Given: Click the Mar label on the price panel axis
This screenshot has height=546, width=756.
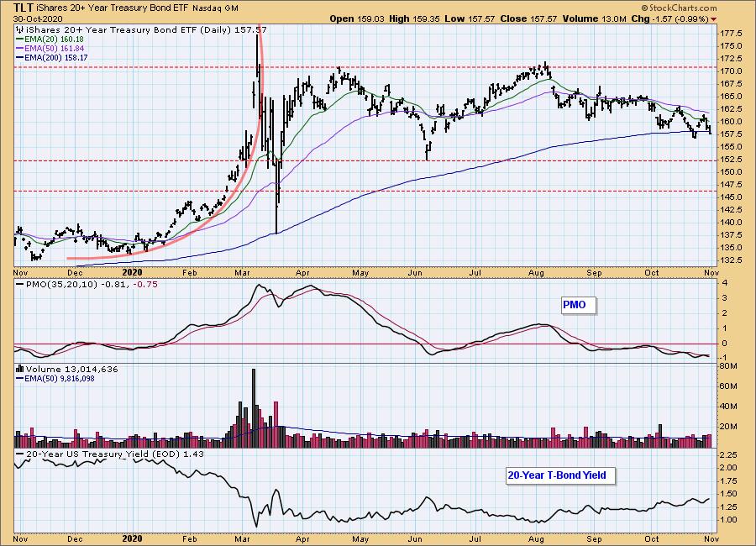Looking at the screenshot, I should pos(242,273).
